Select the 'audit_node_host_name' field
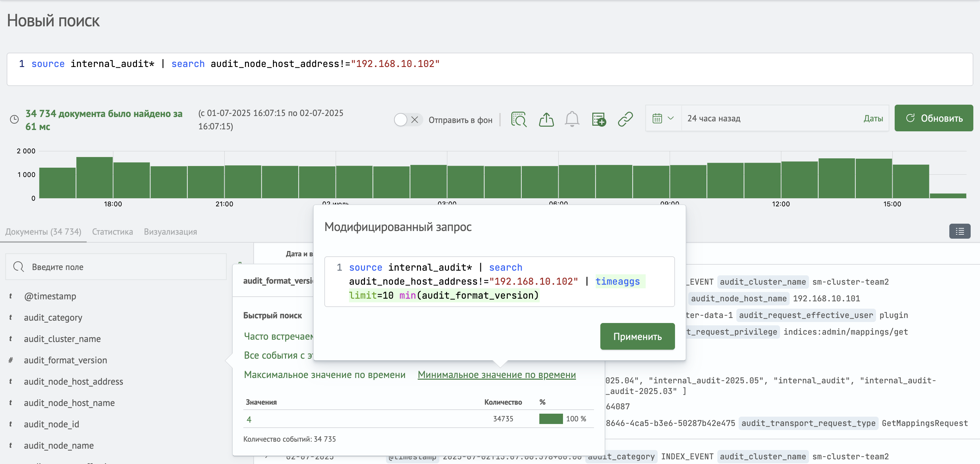 point(69,403)
